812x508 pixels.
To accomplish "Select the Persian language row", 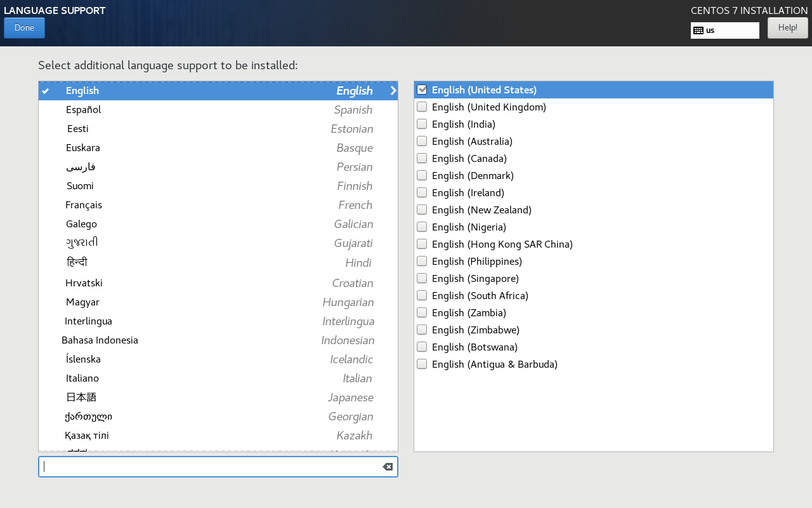I will 218,167.
